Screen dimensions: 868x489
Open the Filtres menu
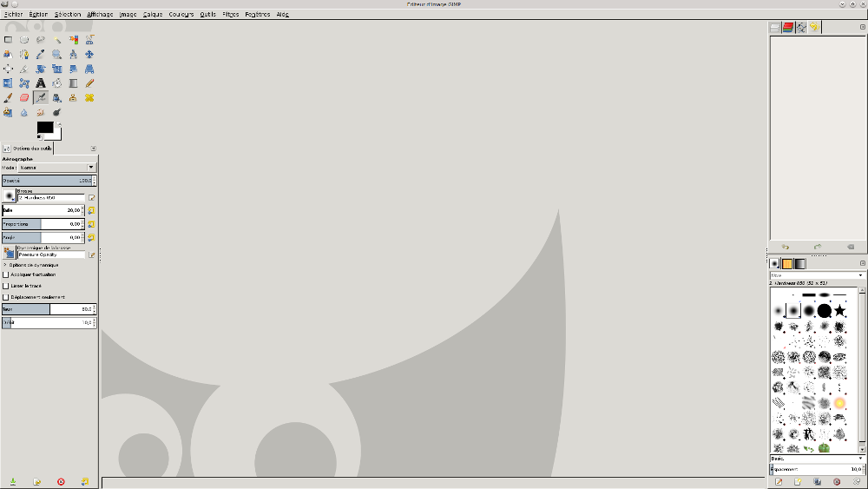click(x=230, y=15)
